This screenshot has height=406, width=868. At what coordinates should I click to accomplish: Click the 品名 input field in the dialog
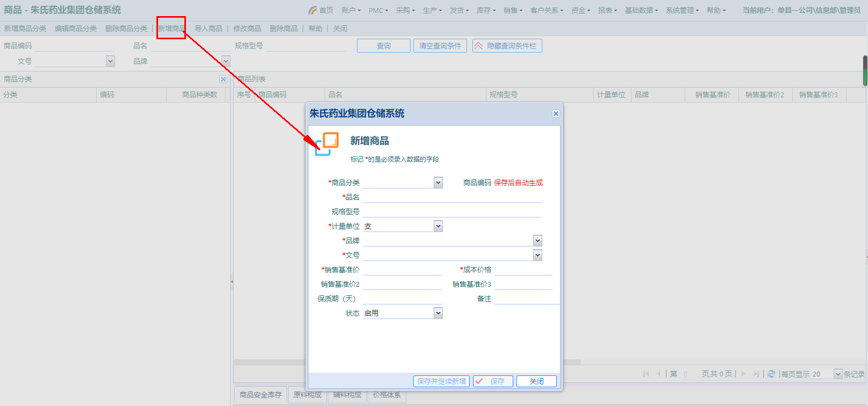click(451, 197)
